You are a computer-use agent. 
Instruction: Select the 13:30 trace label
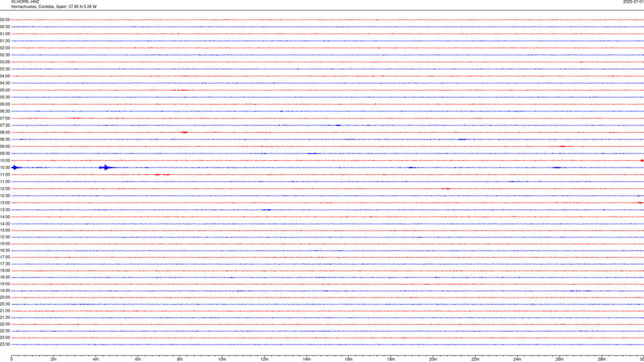pos(5,210)
